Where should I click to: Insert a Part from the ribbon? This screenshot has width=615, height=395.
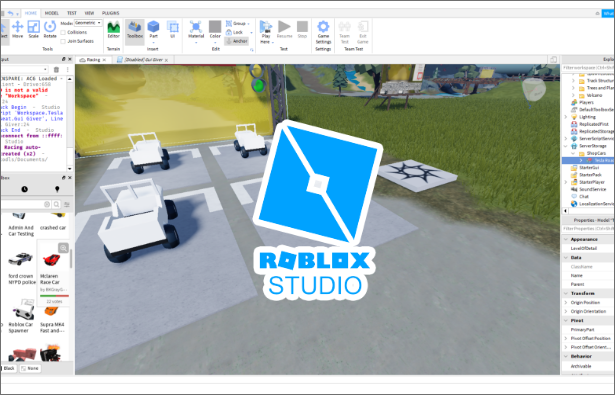tap(153, 29)
